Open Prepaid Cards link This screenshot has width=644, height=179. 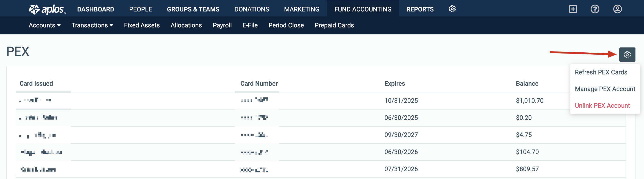click(x=334, y=25)
